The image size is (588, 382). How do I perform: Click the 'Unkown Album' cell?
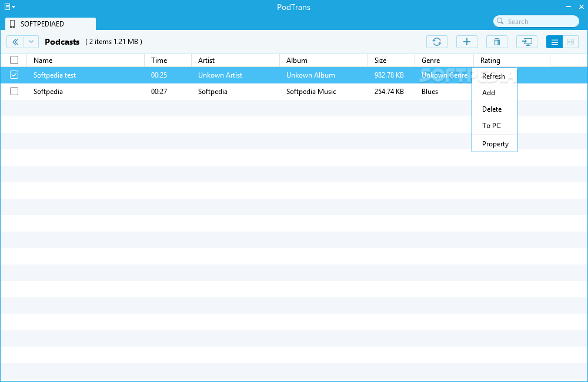click(310, 75)
